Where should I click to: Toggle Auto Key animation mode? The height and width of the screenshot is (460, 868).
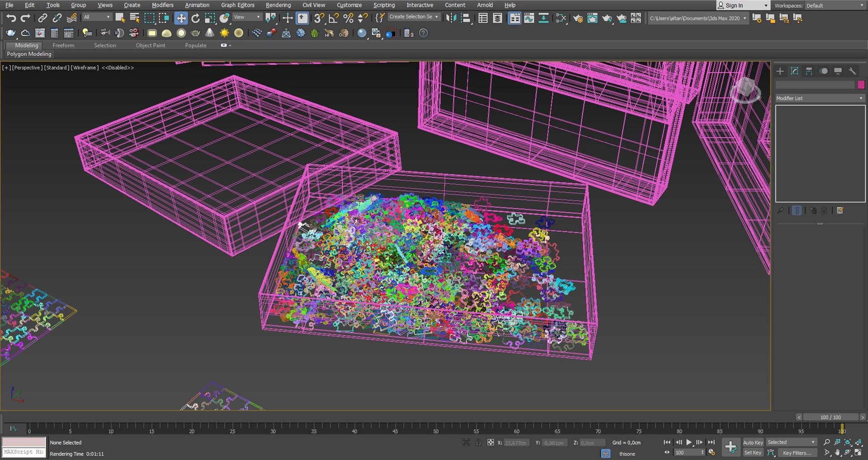[753, 442]
